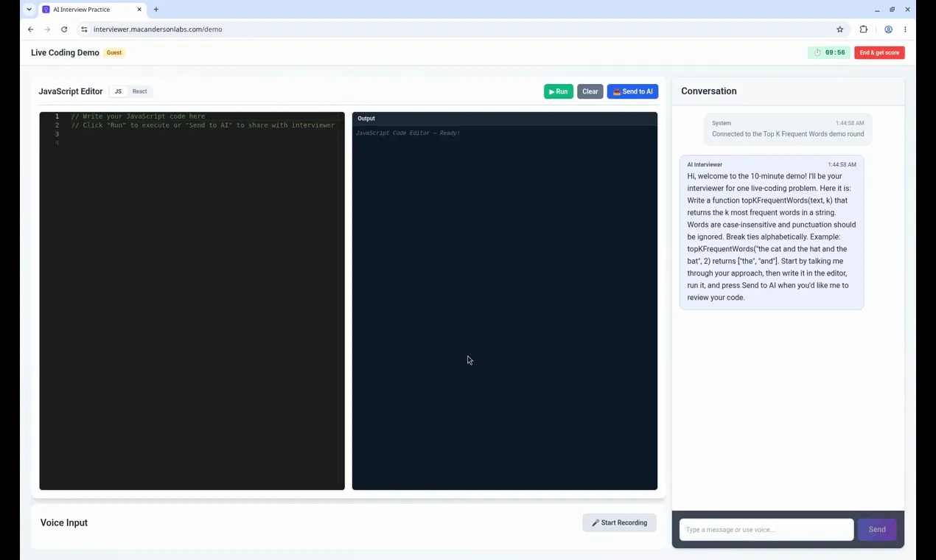Click the Guest badge
The height and width of the screenshot is (560, 936).
[114, 52]
